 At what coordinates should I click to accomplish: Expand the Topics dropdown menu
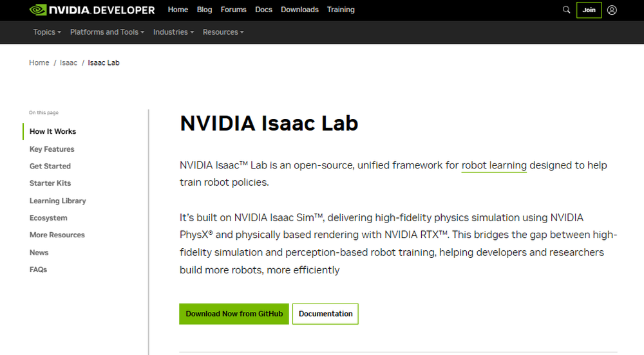coord(47,32)
